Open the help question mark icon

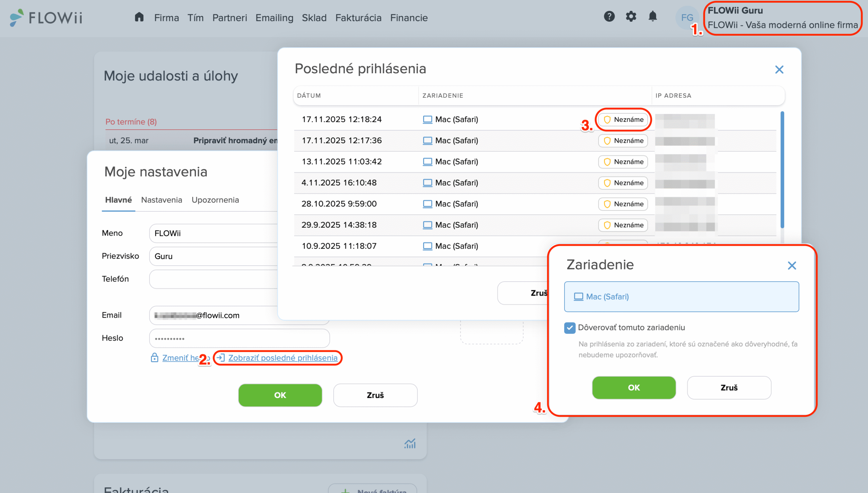point(609,16)
